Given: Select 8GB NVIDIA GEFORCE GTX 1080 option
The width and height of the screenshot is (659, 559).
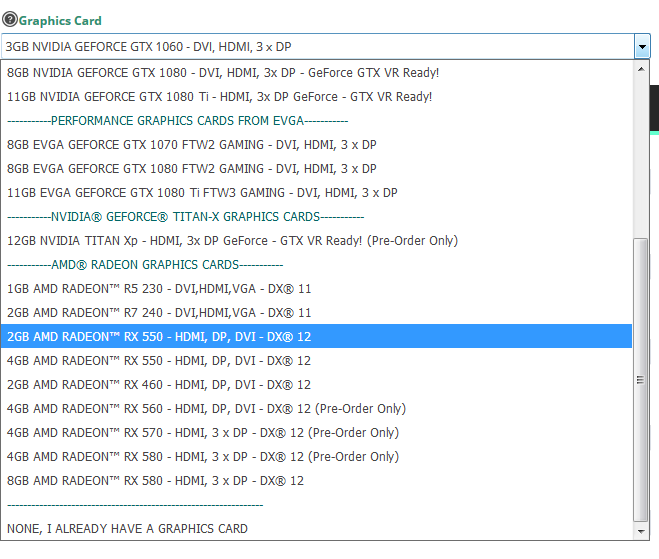Looking at the screenshot, I should [x=316, y=73].
